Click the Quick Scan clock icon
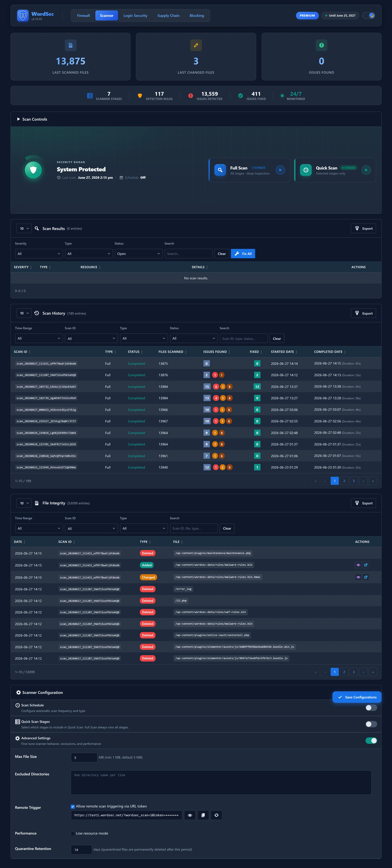Viewport: 392px width, 868px height. coord(306,170)
